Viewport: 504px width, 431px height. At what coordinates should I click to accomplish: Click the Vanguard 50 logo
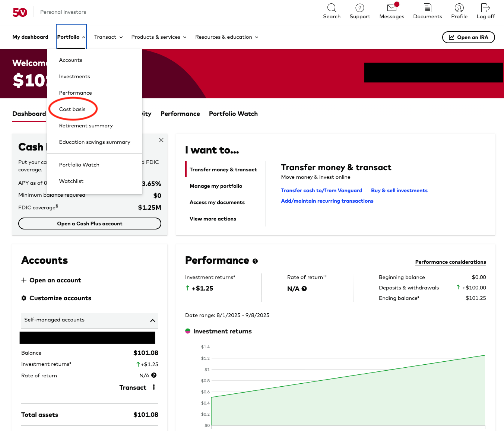[20, 12]
